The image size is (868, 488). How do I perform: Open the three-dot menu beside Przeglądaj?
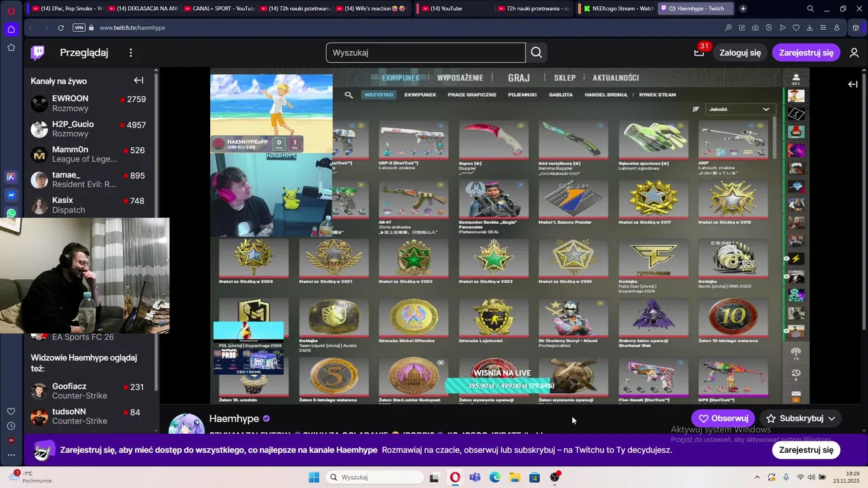[x=131, y=53]
